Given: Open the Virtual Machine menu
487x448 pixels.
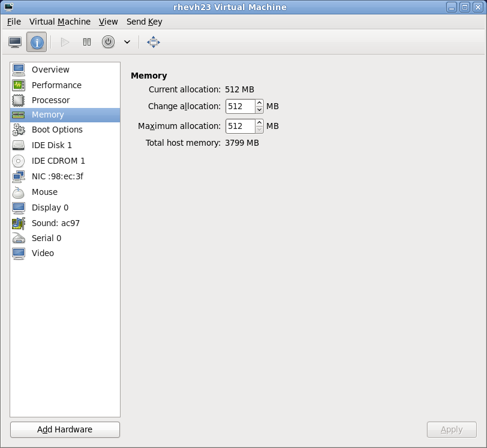Looking at the screenshot, I should point(59,22).
